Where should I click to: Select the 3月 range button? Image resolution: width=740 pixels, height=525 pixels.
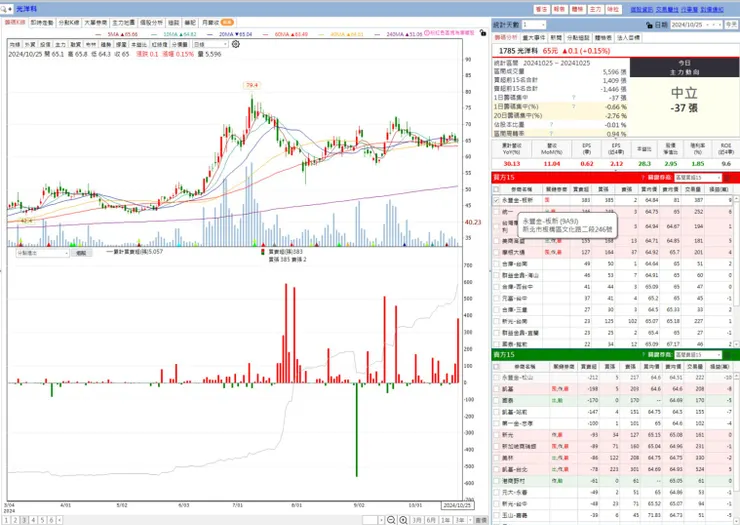click(x=417, y=520)
